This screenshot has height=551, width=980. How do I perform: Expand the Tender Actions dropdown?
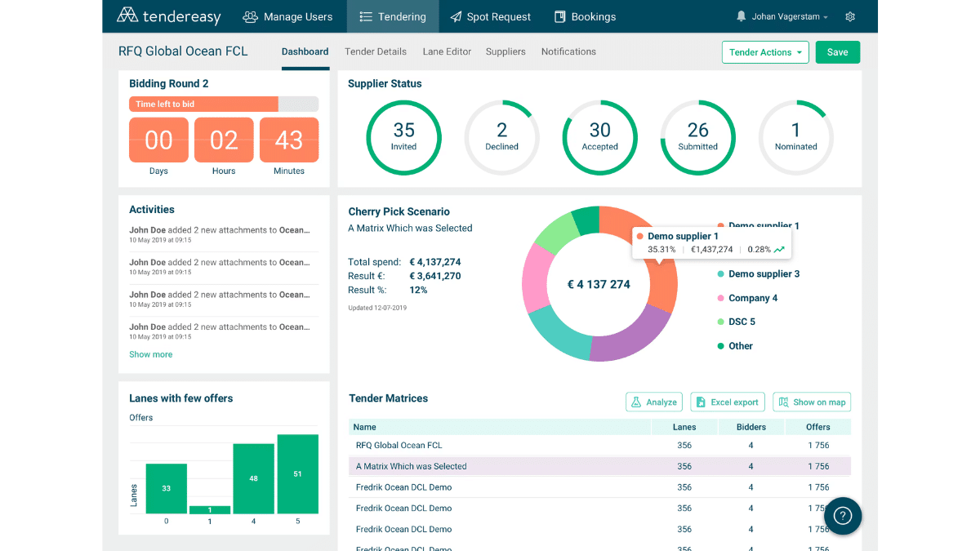pyautogui.click(x=765, y=52)
